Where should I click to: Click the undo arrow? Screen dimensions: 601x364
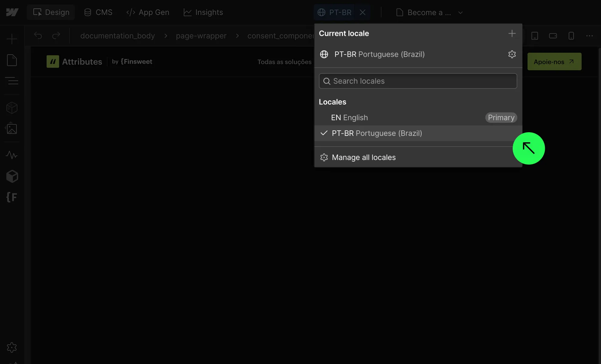click(38, 36)
